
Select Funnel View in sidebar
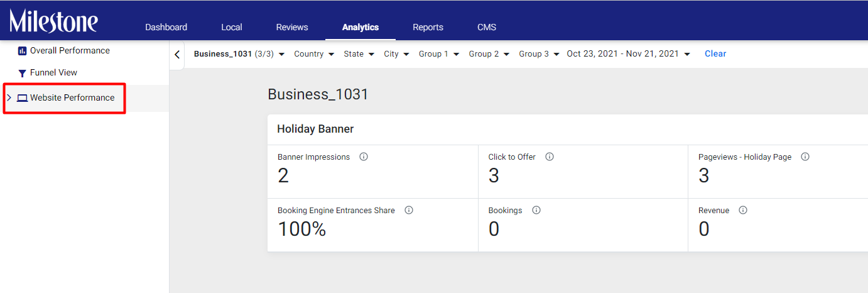click(53, 72)
